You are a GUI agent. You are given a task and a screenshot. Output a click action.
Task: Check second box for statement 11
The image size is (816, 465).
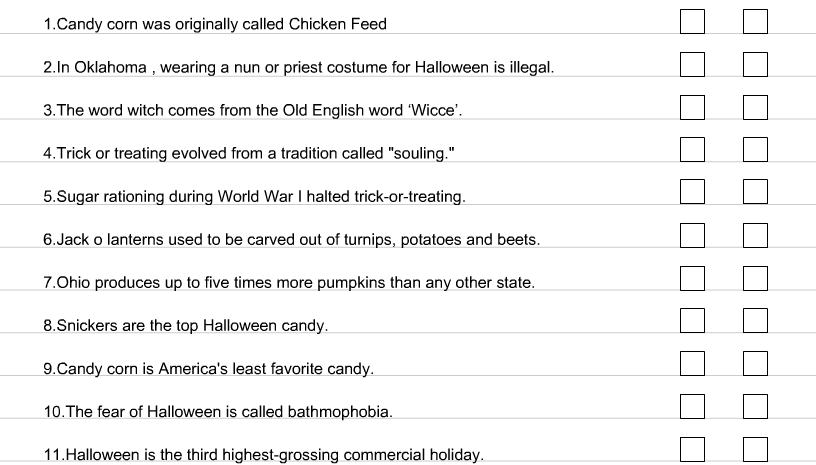point(755,450)
